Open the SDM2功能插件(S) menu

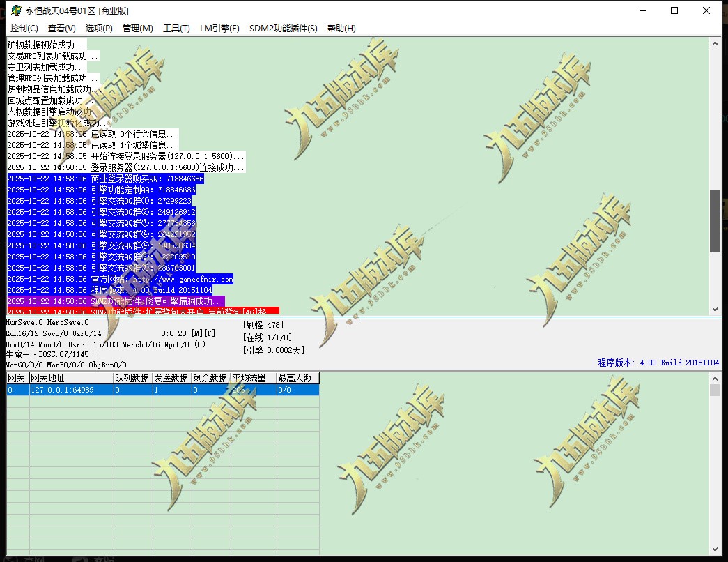[x=284, y=29]
